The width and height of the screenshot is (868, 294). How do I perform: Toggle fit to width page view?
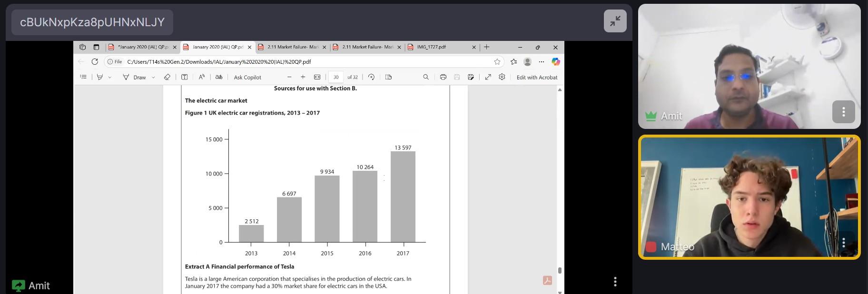317,77
